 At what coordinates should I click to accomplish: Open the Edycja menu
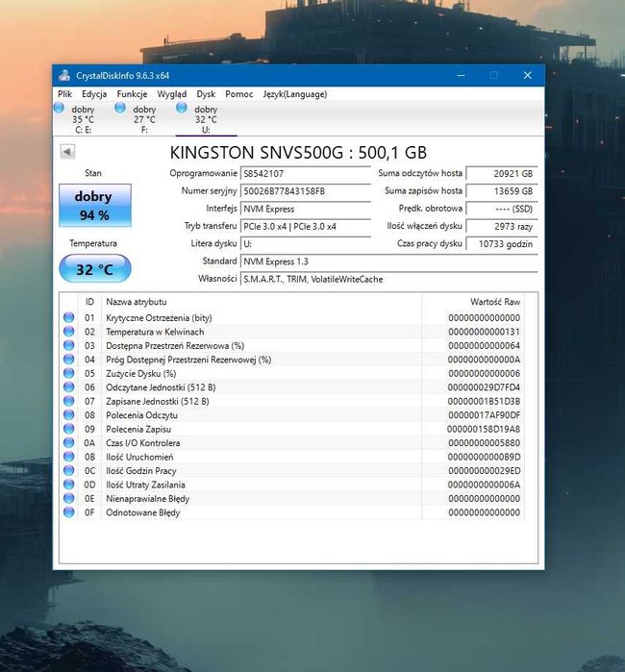click(94, 94)
